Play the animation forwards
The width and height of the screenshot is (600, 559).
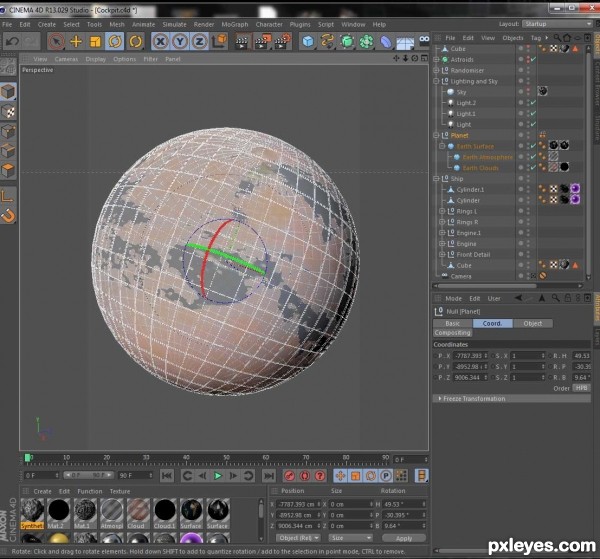tap(218, 476)
